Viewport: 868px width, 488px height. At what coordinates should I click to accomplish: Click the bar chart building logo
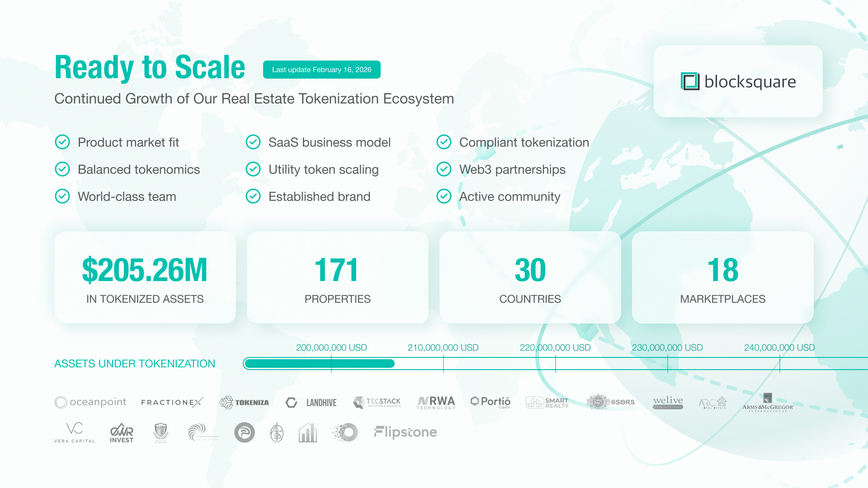(x=308, y=432)
